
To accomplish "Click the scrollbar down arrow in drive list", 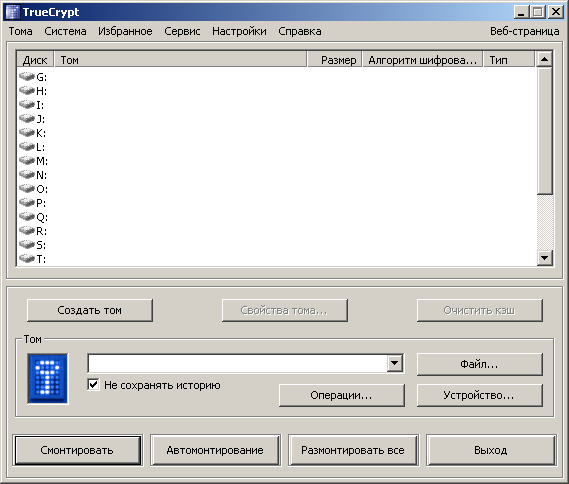I will coord(544,258).
